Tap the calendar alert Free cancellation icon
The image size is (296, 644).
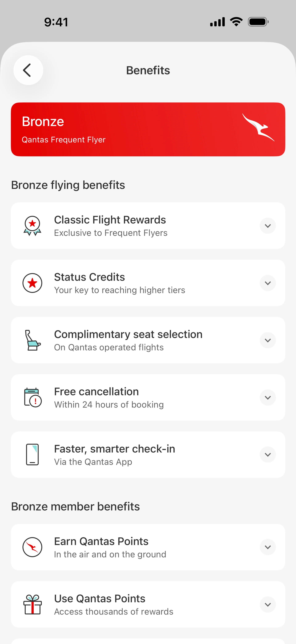tap(32, 397)
